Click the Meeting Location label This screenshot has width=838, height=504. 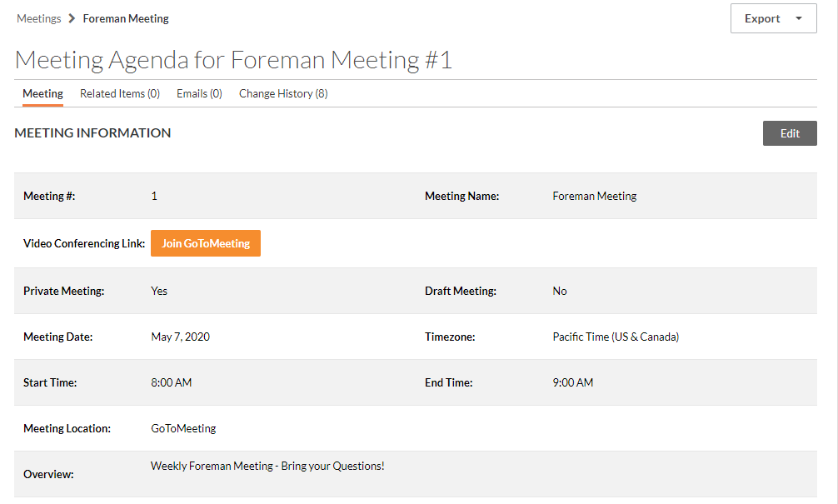click(x=67, y=429)
